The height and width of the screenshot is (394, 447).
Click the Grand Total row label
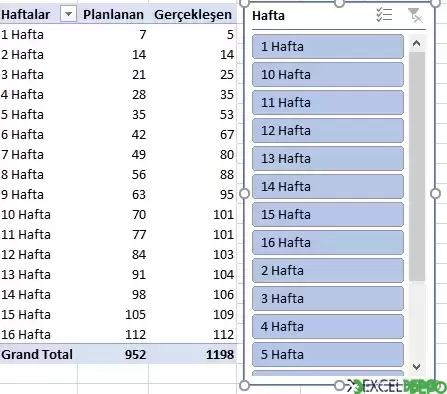tap(37, 354)
